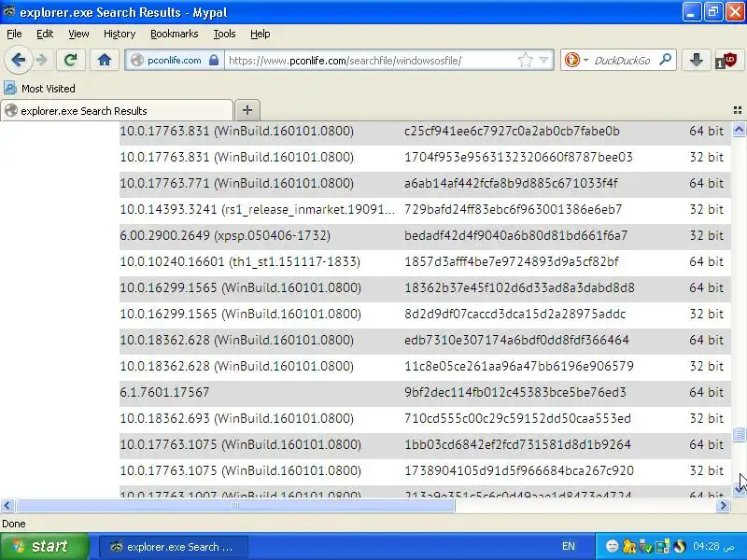Click hash 11c8e05ce261aa96a47bb6196e906579
Image resolution: width=747 pixels, height=560 pixels.
pyautogui.click(x=519, y=366)
